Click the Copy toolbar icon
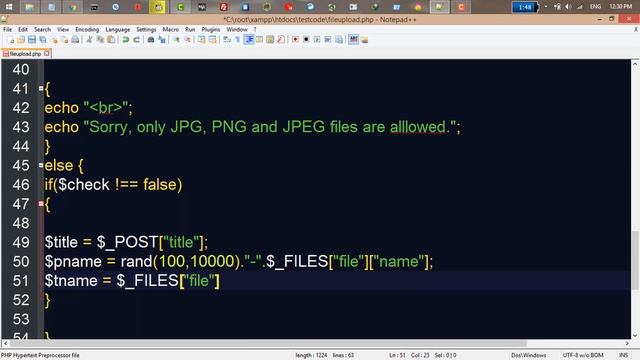Viewport: 640px width, 360px height. 100,40
